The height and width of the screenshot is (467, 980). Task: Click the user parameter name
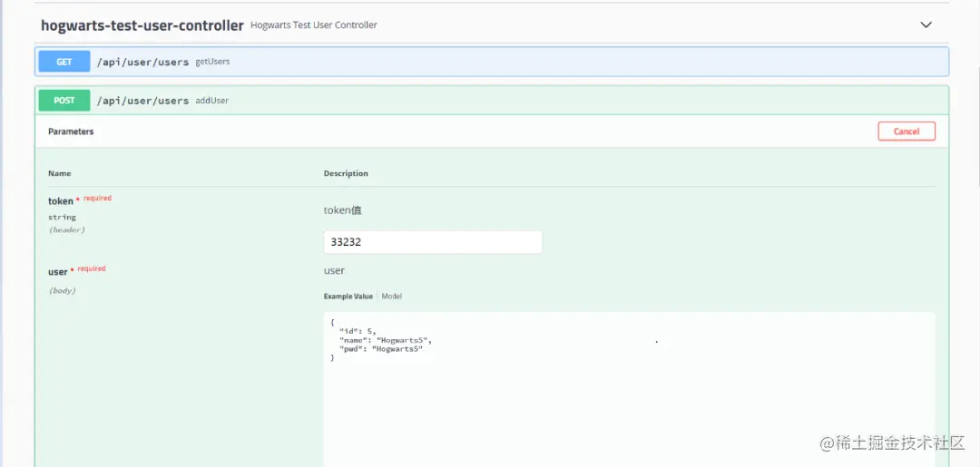[57, 271]
